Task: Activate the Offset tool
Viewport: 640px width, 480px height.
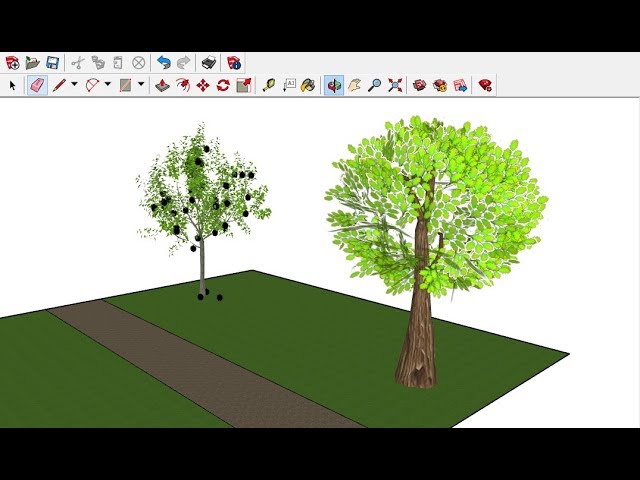Action: (x=183, y=85)
